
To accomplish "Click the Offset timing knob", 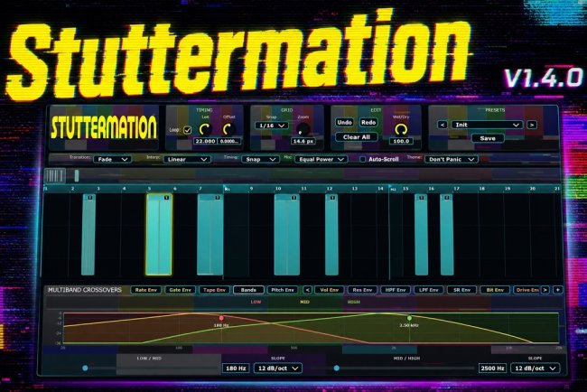I will click(x=228, y=129).
